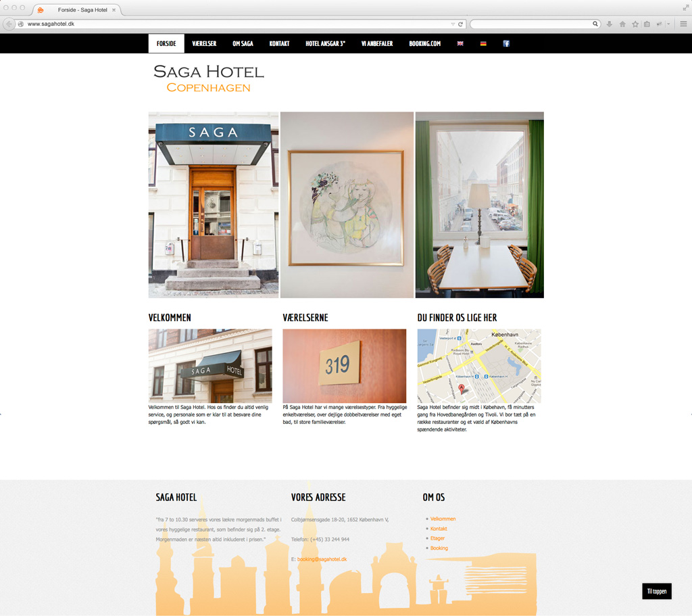This screenshot has height=616, width=692.
Task: Close the Forside - Saga Hotel tab
Action: (114, 9)
